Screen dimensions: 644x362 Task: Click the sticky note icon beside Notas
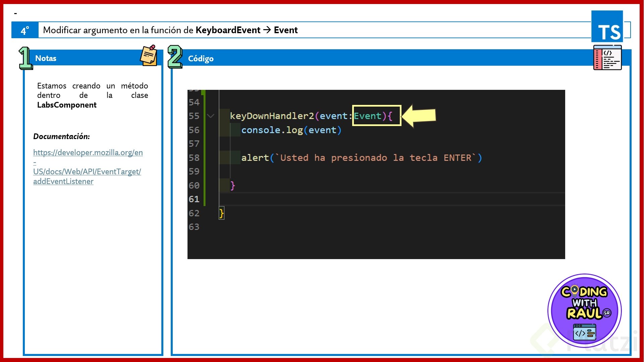click(x=149, y=56)
